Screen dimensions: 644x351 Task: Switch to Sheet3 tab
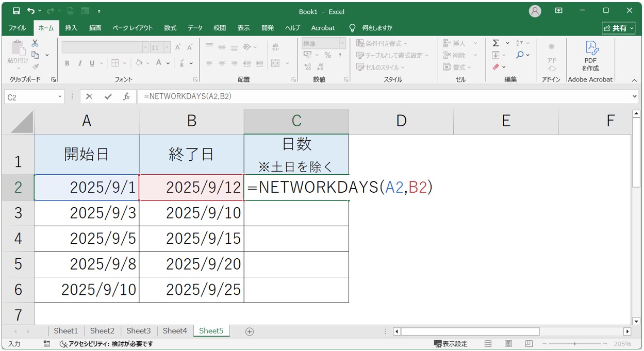(x=139, y=331)
